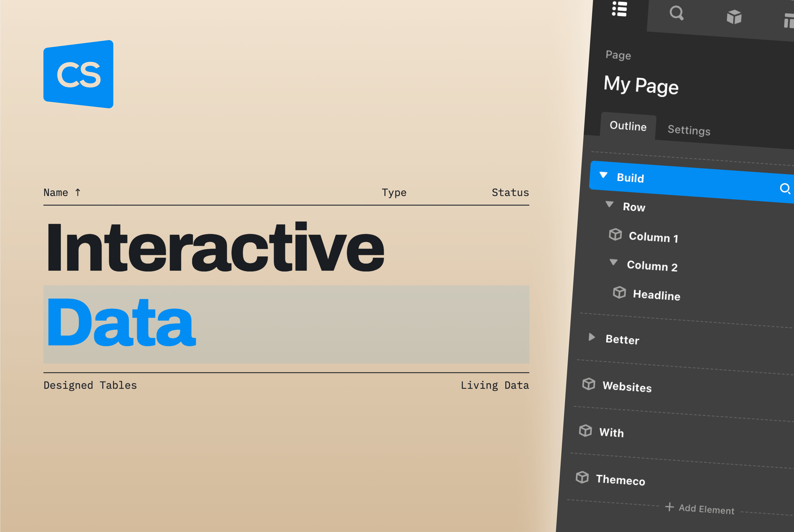Image resolution: width=794 pixels, height=532 pixels.
Task: Collapse the Column 2 triangle
Action: click(x=613, y=262)
